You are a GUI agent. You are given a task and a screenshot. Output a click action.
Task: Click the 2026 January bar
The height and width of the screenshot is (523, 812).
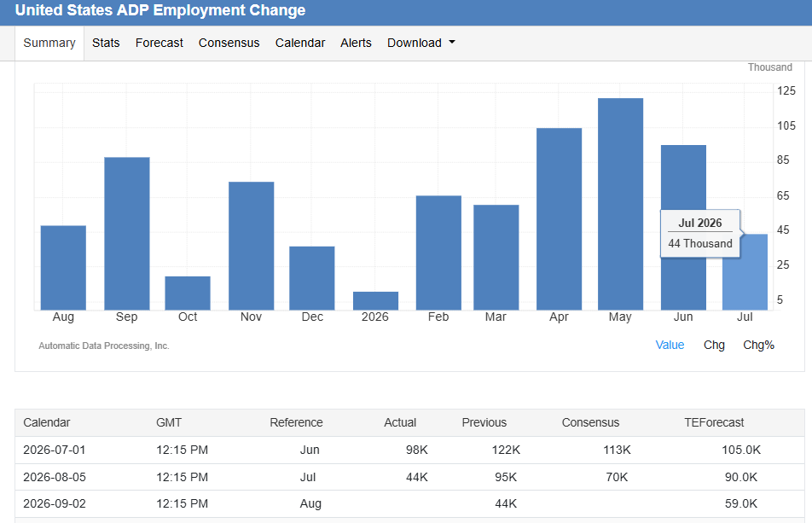375,301
